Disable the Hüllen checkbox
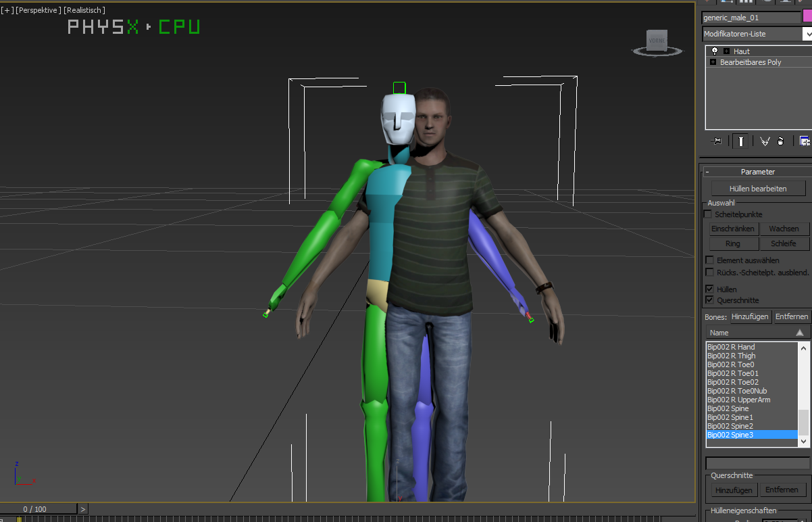This screenshot has height=522, width=812. click(709, 289)
